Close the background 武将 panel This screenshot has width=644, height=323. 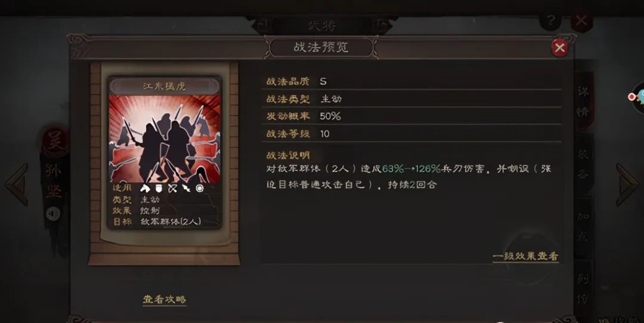point(581,20)
